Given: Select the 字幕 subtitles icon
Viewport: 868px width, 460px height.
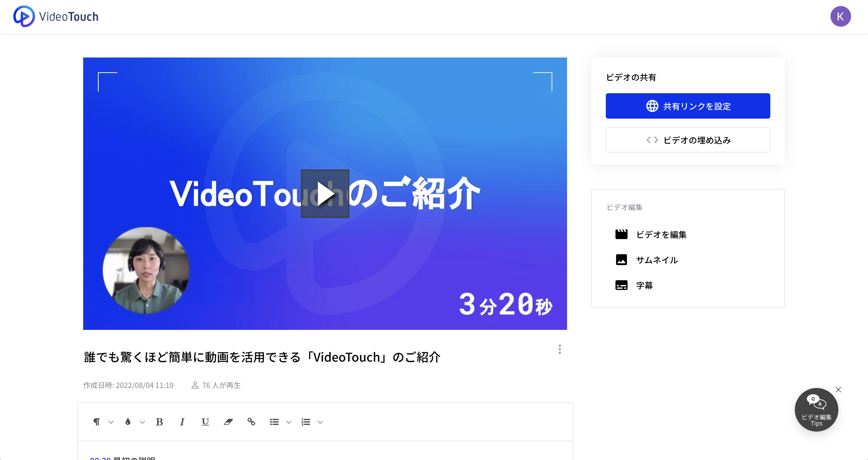Looking at the screenshot, I should click(x=622, y=285).
